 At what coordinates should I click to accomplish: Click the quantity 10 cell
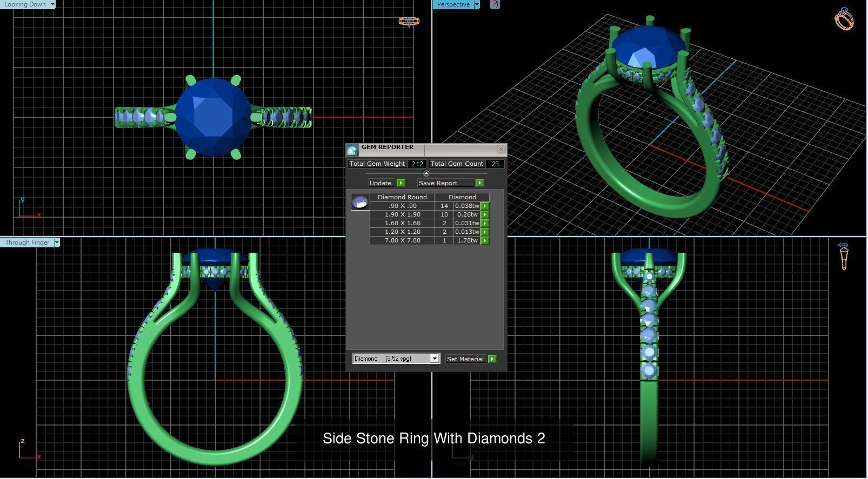coord(444,214)
